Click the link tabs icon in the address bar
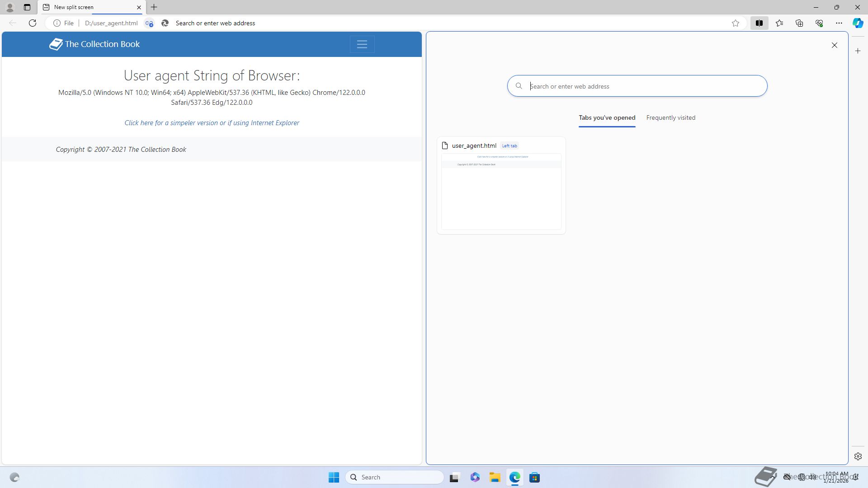This screenshot has width=868, height=488. pyautogui.click(x=149, y=23)
